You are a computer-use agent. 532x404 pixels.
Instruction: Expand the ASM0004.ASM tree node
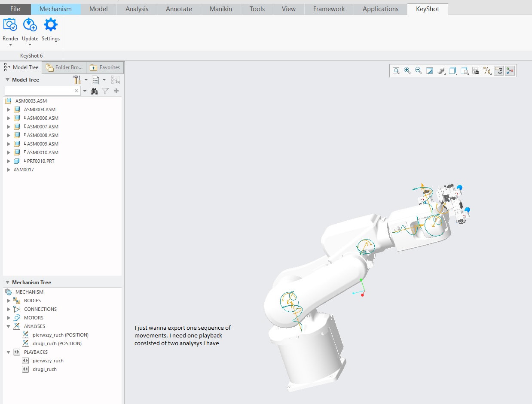(9, 109)
